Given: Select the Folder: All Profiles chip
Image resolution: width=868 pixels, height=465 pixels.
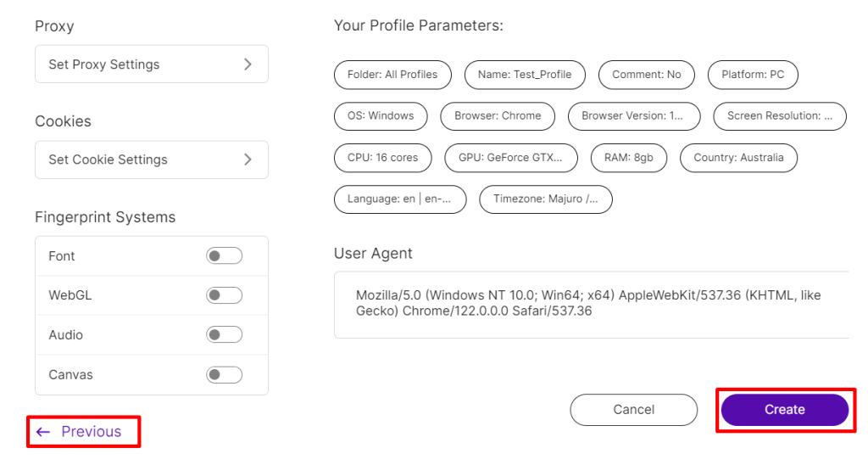Looking at the screenshot, I should click(392, 75).
